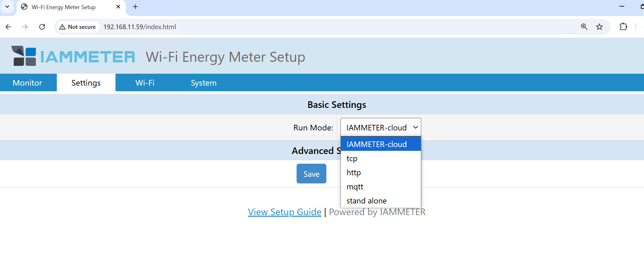Click the Not secure warning badge
This screenshot has width=644, height=254.
tap(78, 27)
